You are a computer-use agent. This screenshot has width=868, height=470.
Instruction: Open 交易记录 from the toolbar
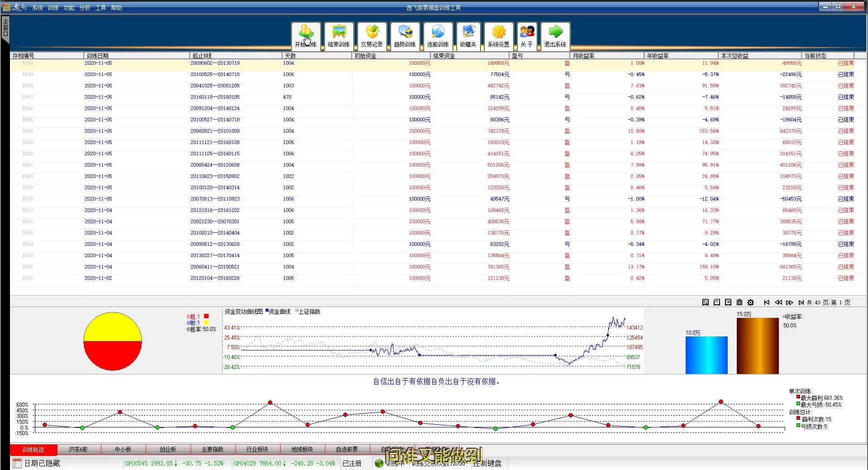point(372,36)
